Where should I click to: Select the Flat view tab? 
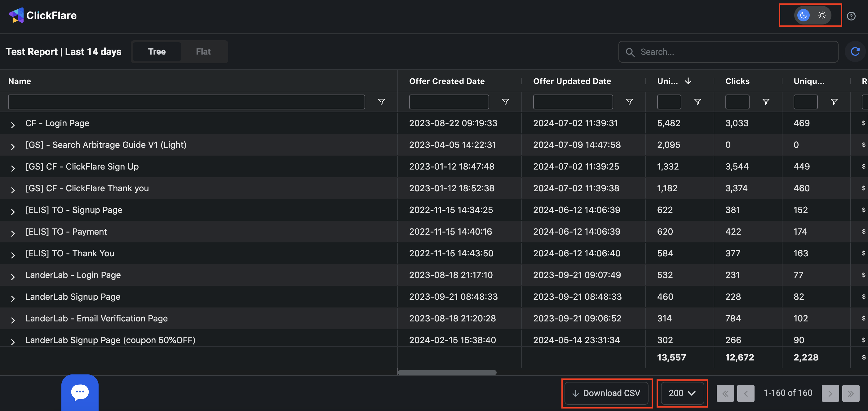203,51
